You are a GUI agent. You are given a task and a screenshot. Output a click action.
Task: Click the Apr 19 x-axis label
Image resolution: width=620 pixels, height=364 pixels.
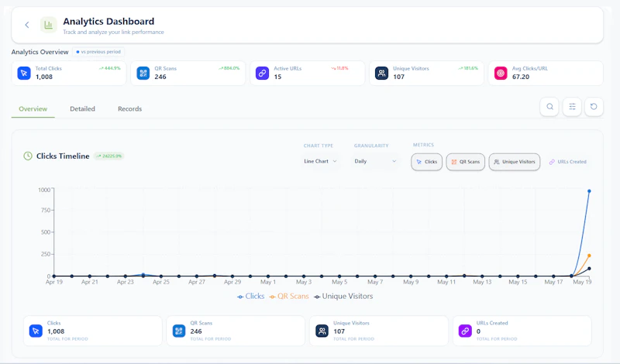tap(54, 282)
